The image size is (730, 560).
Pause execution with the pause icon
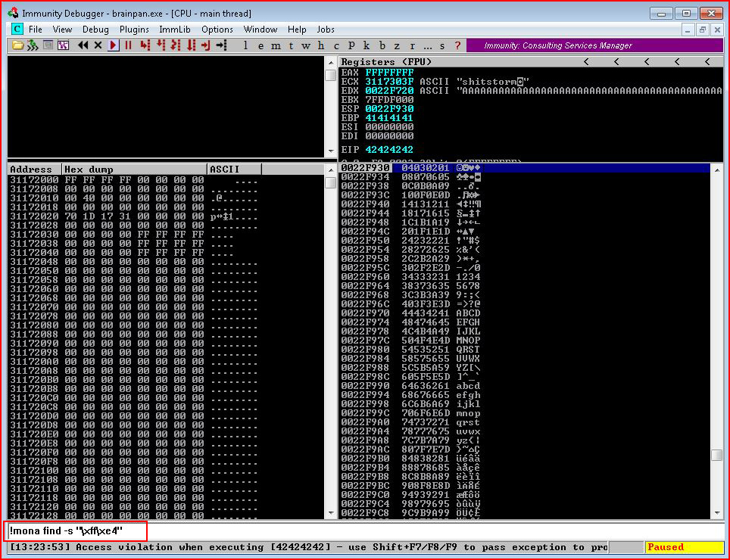(x=128, y=45)
